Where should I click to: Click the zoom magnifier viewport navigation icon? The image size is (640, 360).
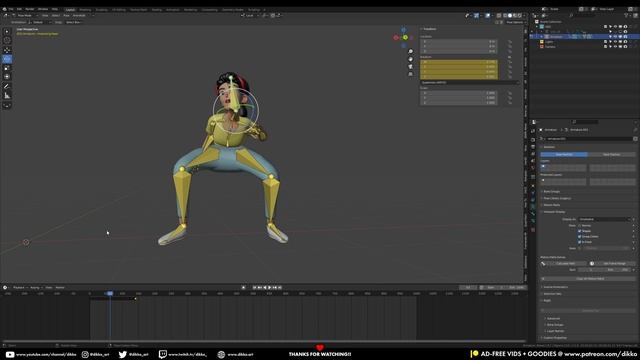410,51
